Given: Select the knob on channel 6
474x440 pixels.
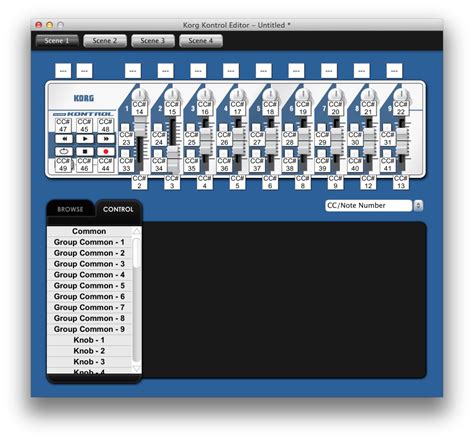Looking at the screenshot, I should pos(304,95).
